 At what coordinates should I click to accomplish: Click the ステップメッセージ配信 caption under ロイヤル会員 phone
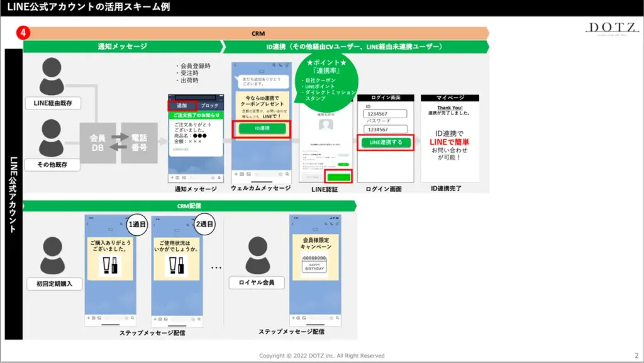291,332
